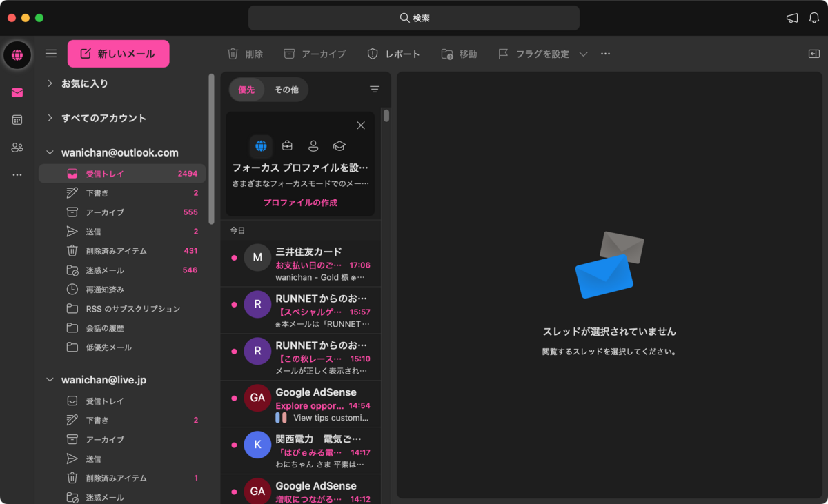Click the Archive (アーカイブ) toolbar button
This screenshot has width=828, height=504.
(x=314, y=54)
